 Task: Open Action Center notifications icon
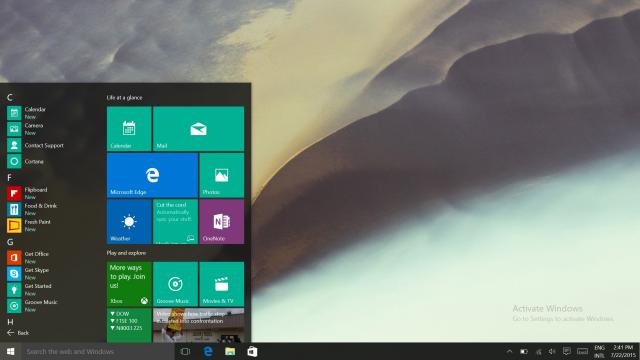click(x=567, y=351)
